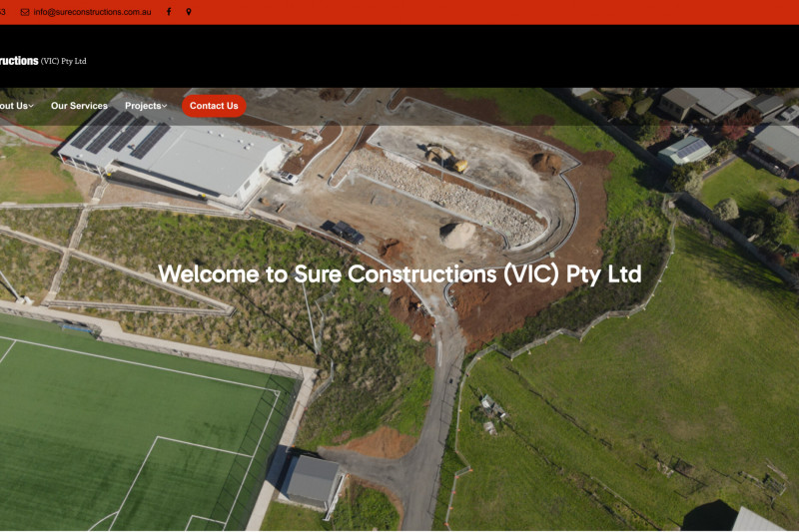Image resolution: width=799 pixels, height=532 pixels.
Task: Open the About Us menu item
Action: (14, 106)
